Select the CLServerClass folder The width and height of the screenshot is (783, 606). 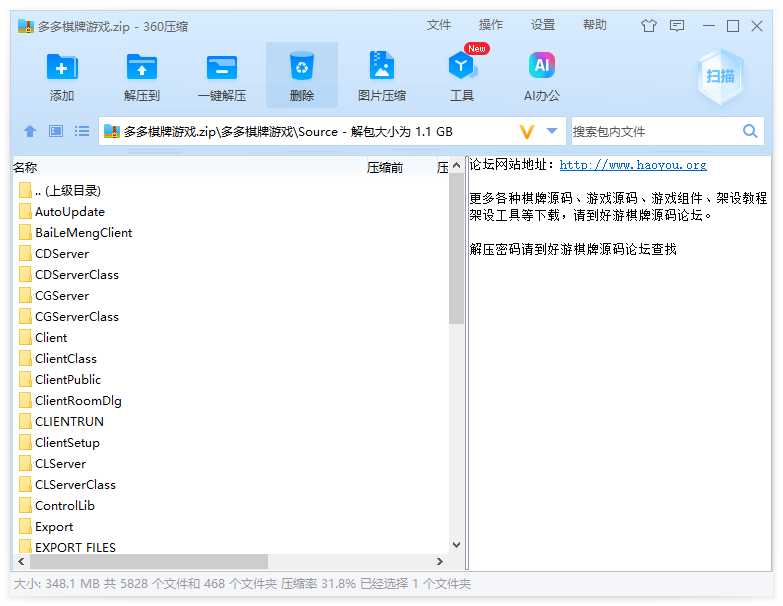[x=67, y=484]
